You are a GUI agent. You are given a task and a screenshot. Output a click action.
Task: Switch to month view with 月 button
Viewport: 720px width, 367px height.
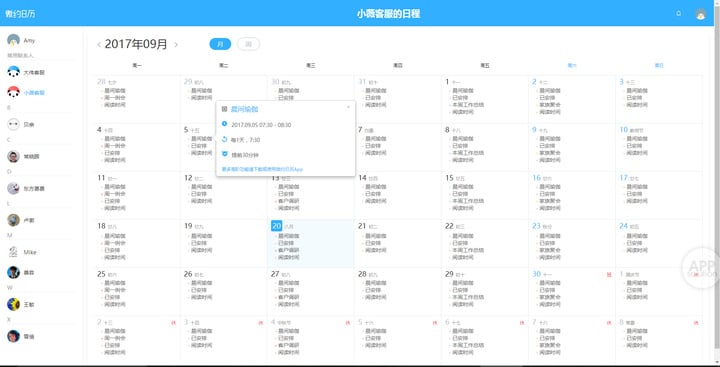pos(220,44)
